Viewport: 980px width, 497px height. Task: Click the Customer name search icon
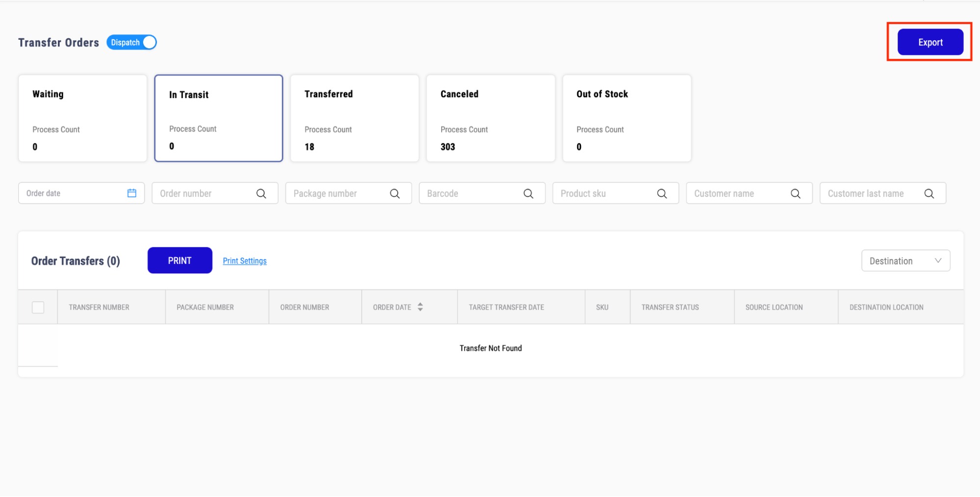tap(795, 194)
